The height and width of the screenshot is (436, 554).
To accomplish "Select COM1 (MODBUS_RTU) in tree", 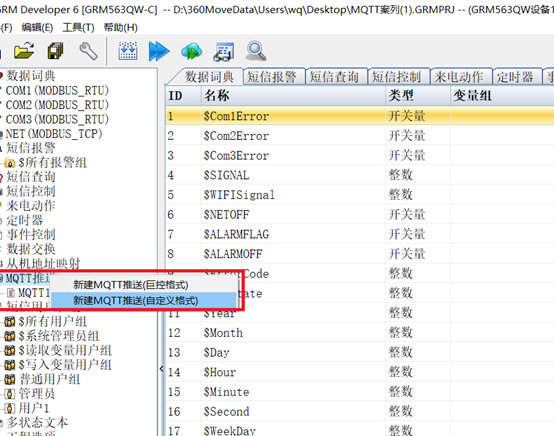I will point(57,90).
